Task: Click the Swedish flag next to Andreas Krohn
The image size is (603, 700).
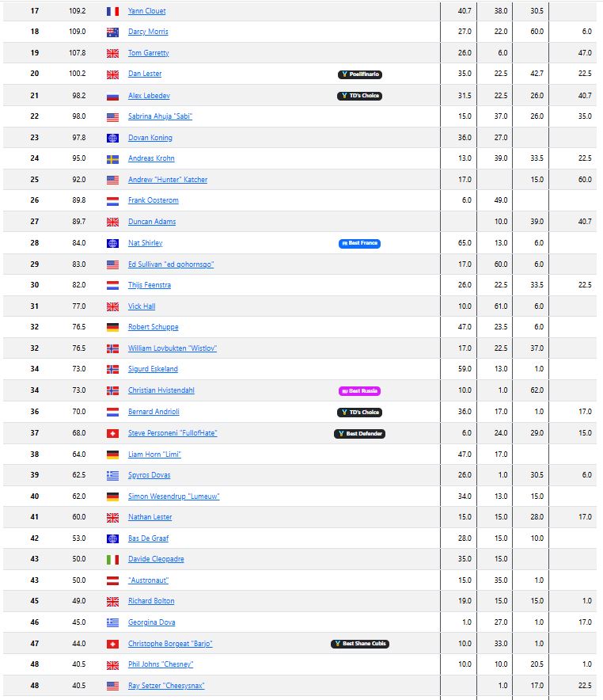Action: click(112, 158)
